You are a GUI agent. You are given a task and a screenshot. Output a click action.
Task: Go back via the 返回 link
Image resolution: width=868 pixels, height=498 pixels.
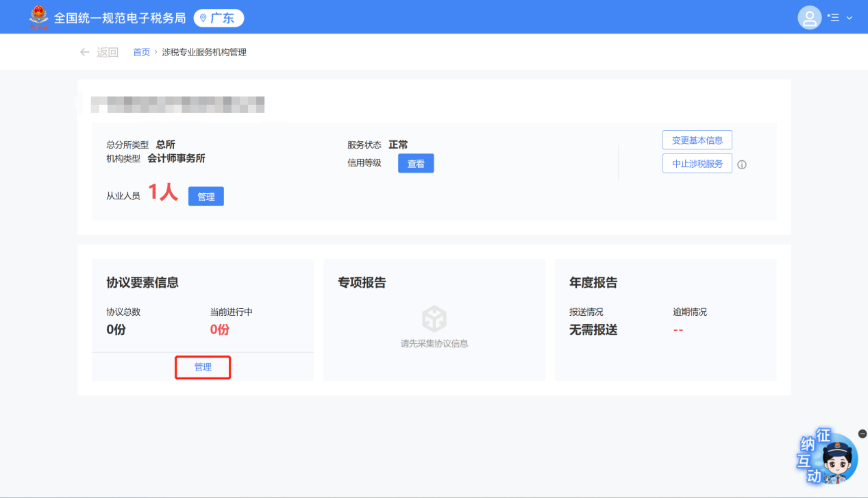(x=108, y=52)
